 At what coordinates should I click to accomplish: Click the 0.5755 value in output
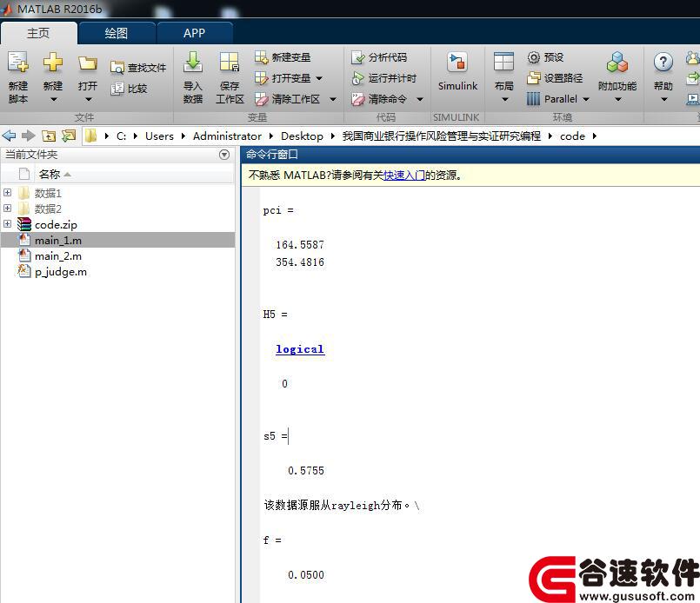pos(306,471)
